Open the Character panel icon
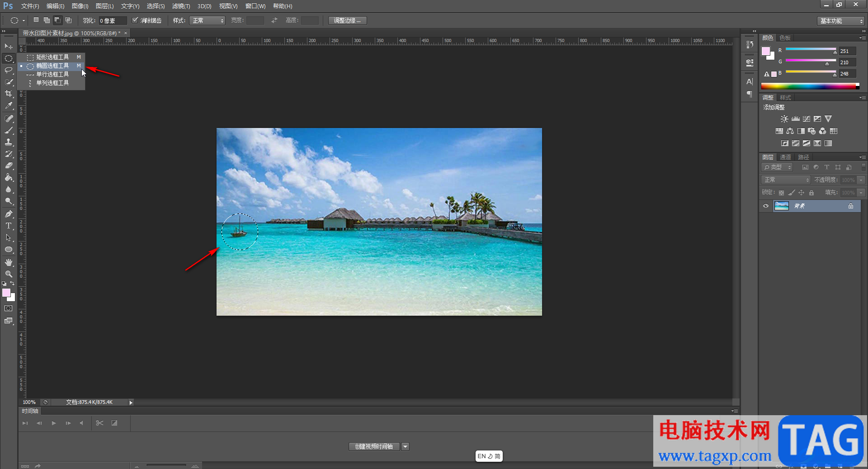The height and width of the screenshot is (469, 868). [750, 82]
